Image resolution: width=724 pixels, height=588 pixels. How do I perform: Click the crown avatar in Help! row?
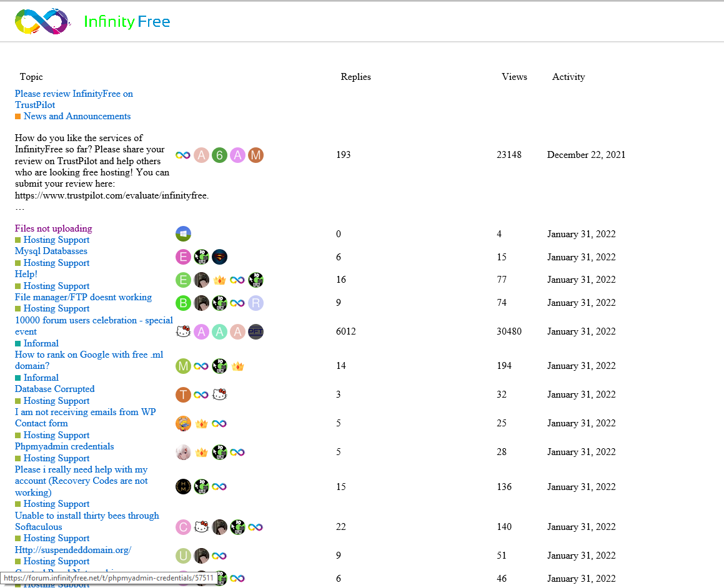tap(219, 280)
